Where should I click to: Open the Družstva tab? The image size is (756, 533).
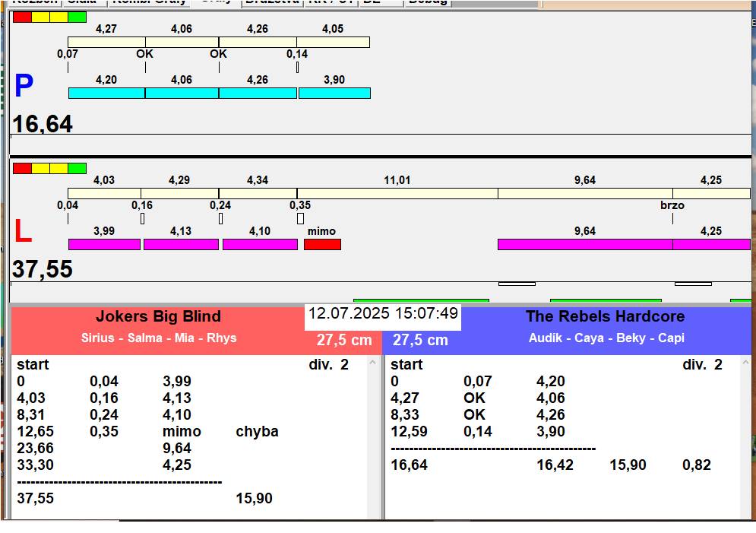(272, 2)
